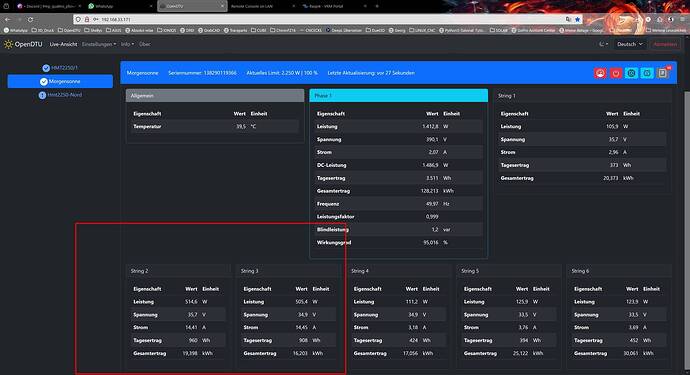Switch to the WhatsApp browser tab
This screenshot has height=375, width=690.
click(119, 6)
